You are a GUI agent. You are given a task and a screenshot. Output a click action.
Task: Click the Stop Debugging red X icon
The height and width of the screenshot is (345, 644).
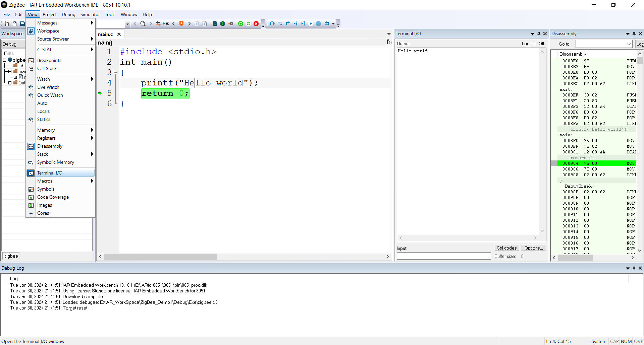[256, 23]
